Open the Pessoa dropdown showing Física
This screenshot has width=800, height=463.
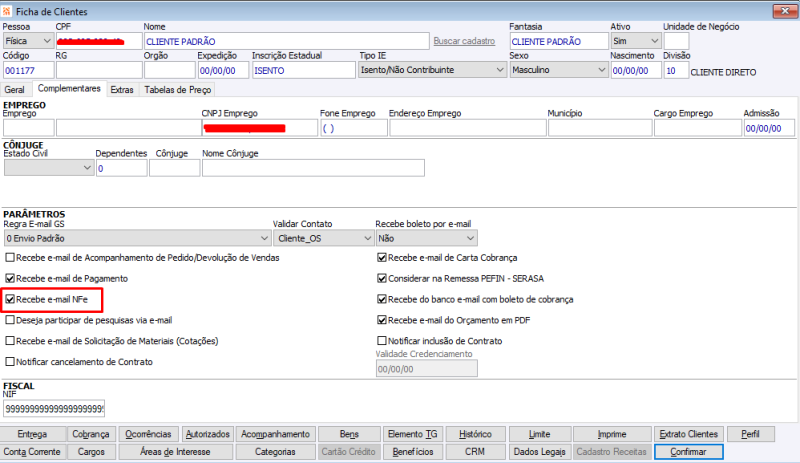28,41
